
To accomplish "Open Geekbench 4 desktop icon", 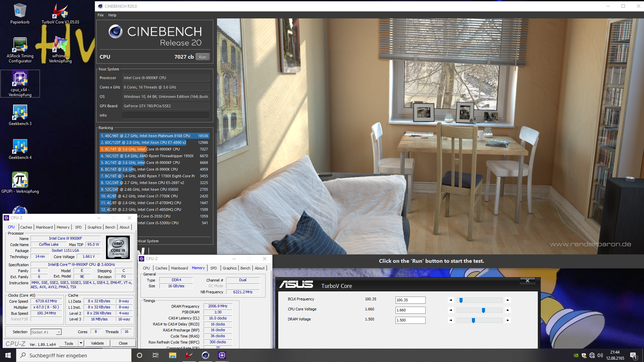I will tap(20, 149).
